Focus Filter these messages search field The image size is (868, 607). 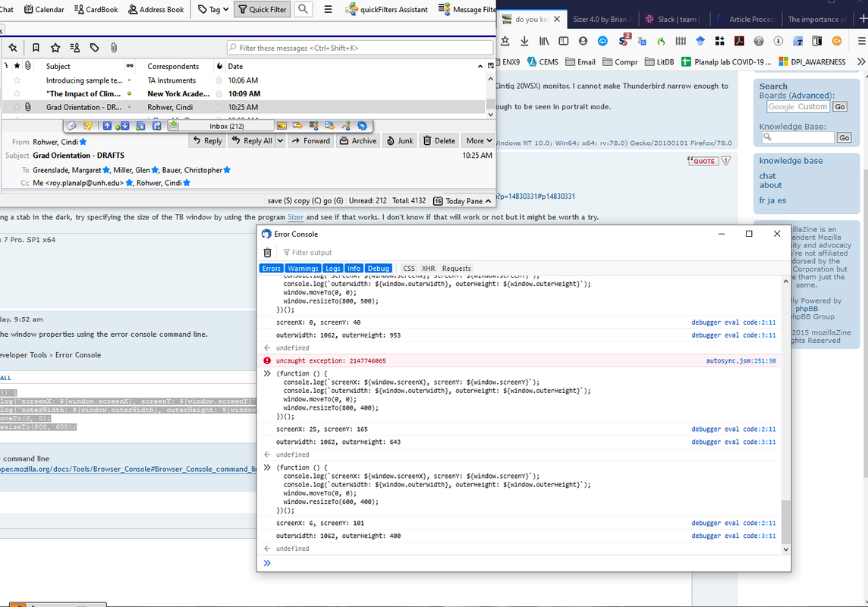pos(360,48)
